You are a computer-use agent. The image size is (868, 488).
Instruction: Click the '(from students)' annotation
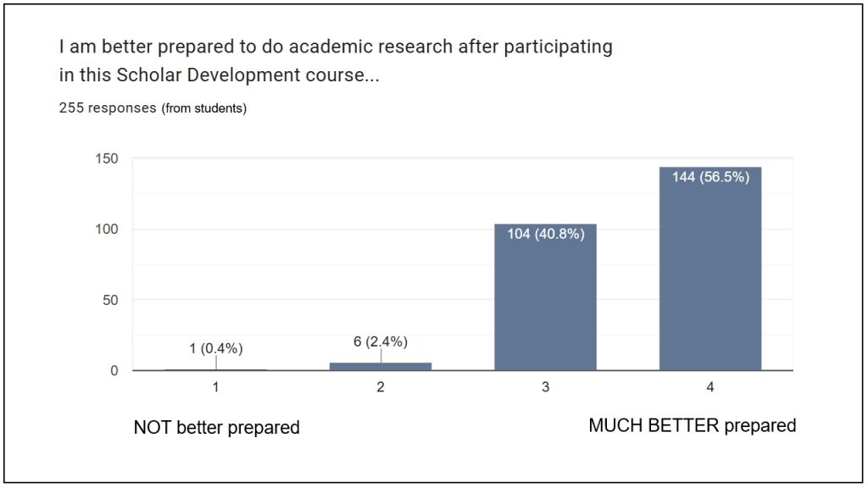[204, 108]
